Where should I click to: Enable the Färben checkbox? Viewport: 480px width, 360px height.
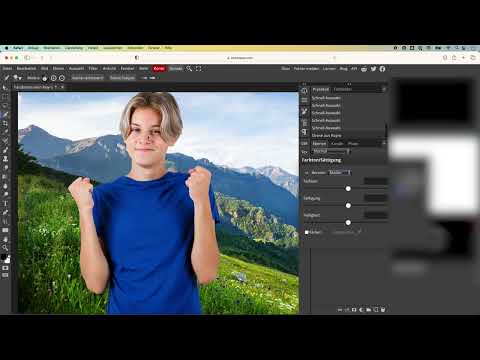coord(307,232)
